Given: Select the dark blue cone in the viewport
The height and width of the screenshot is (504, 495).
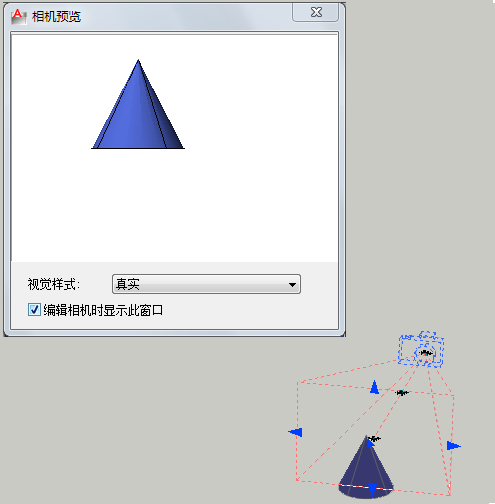Looking at the screenshot, I should coord(366,467).
